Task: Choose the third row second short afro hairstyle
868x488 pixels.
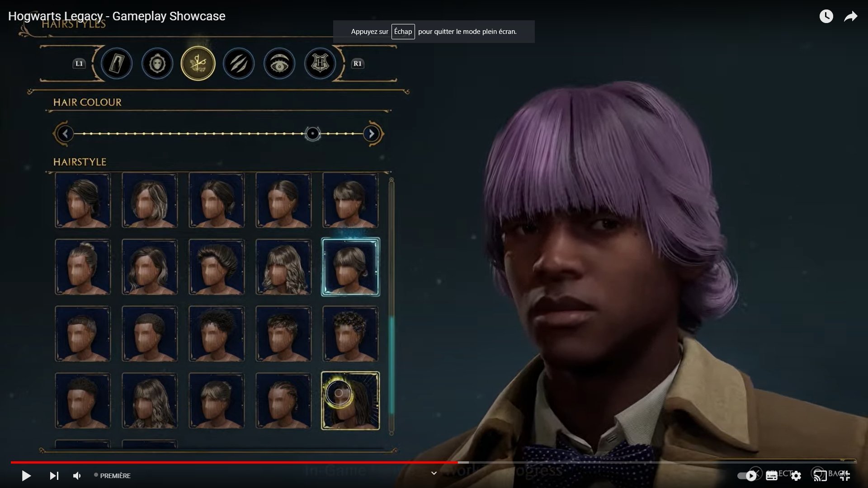Action: coord(150,334)
